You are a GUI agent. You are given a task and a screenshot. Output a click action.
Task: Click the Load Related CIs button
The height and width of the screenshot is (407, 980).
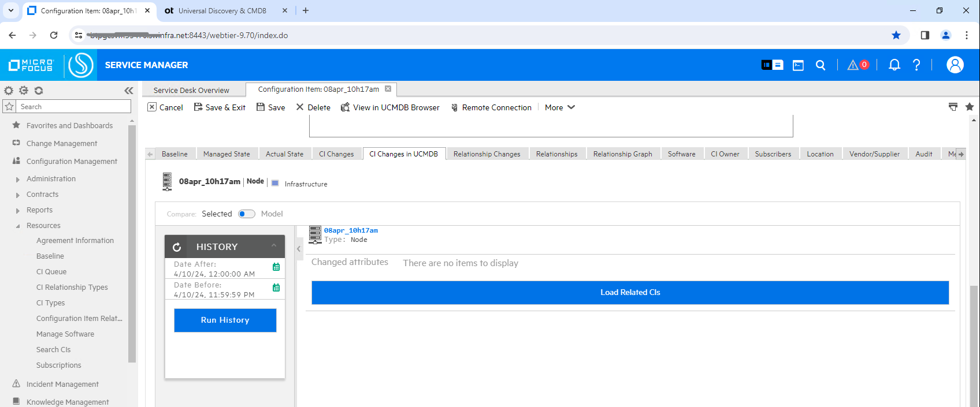(x=630, y=293)
